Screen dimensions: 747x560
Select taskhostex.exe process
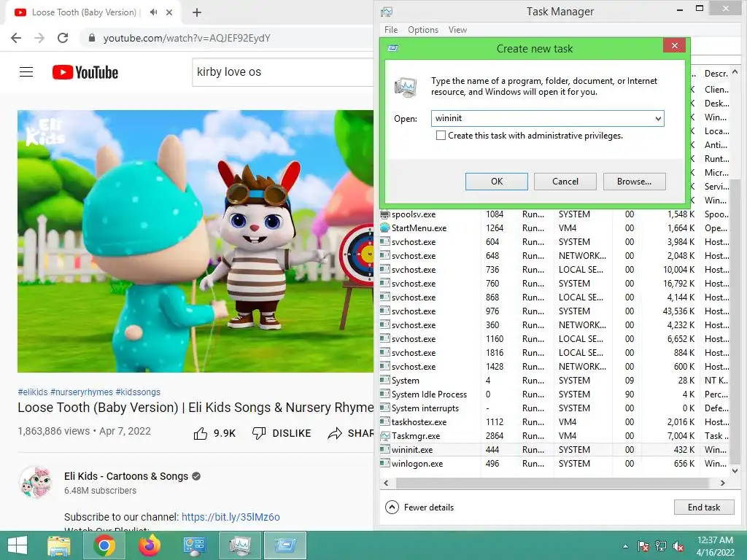point(554,422)
